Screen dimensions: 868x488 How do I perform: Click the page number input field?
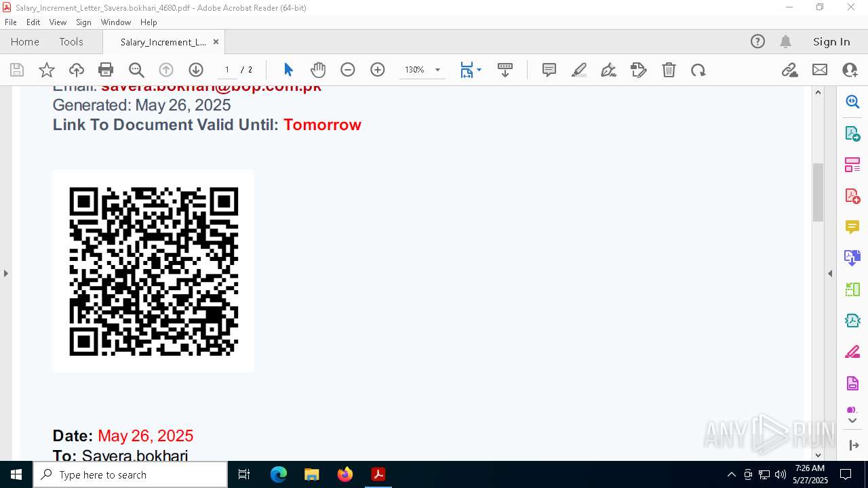pyautogui.click(x=227, y=70)
